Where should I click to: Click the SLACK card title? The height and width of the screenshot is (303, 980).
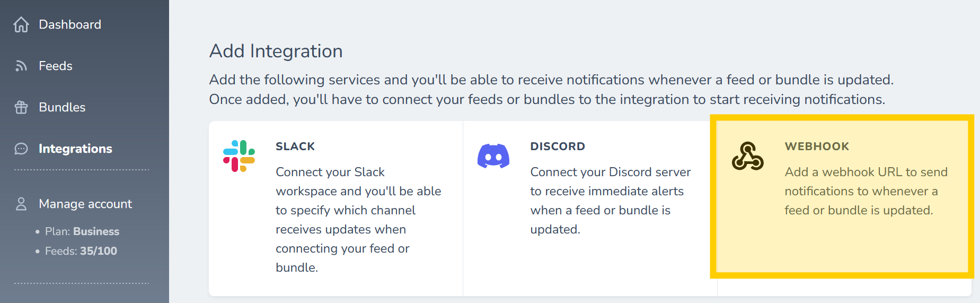point(295,146)
